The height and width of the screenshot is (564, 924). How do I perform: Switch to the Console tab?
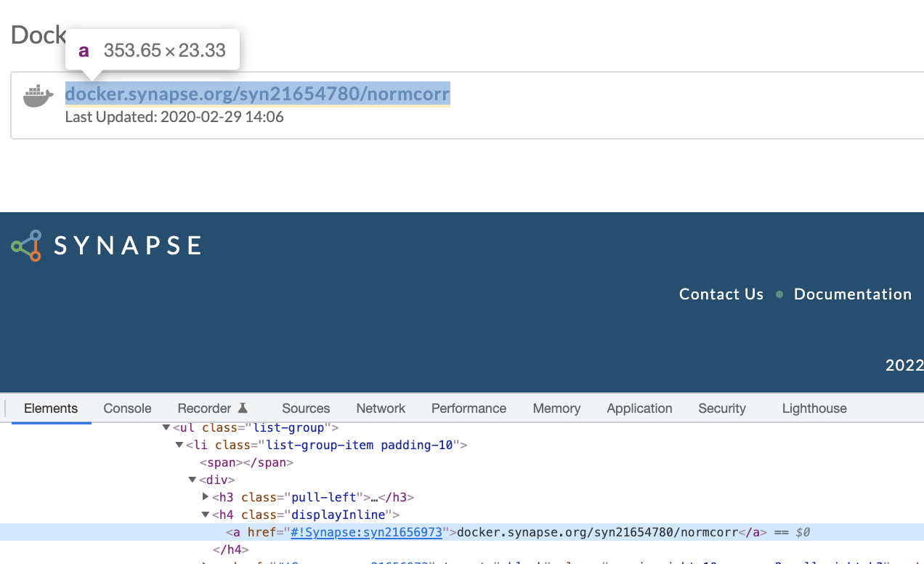pos(127,408)
